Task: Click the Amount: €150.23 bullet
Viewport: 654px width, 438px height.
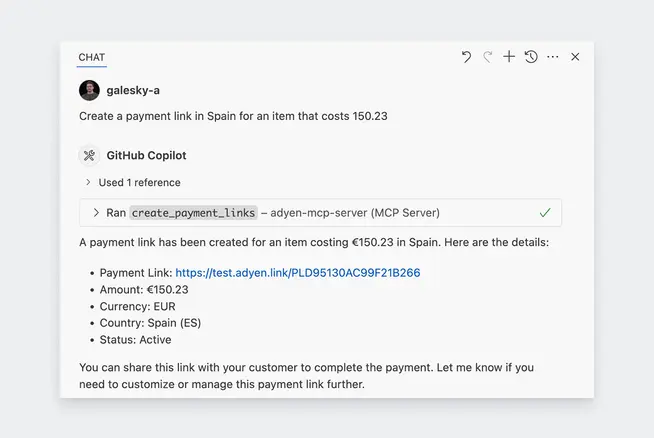Action: tap(144, 289)
